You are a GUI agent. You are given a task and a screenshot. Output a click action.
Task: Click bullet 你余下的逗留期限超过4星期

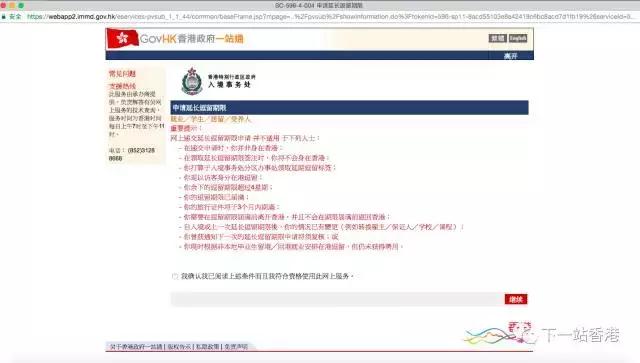click(227, 187)
